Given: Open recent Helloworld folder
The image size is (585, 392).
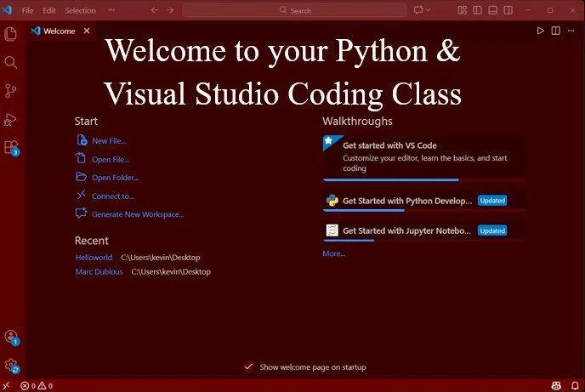Looking at the screenshot, I should point(94,258).
